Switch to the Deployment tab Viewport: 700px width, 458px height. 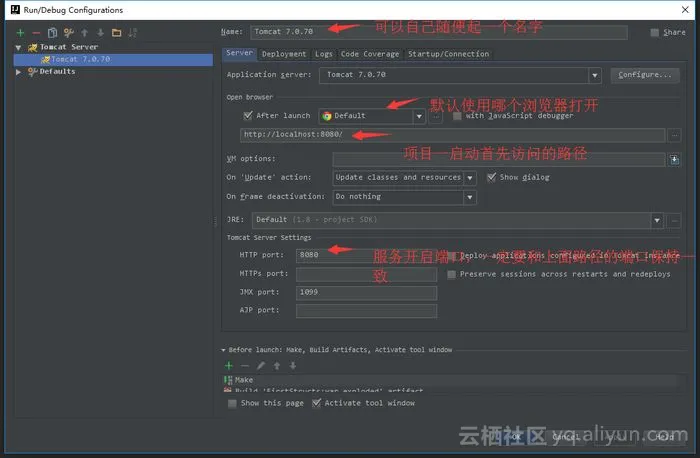click(284, 54)
